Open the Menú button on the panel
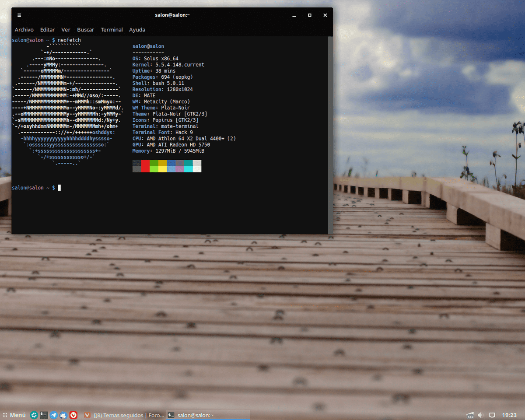 click(14, 415)
